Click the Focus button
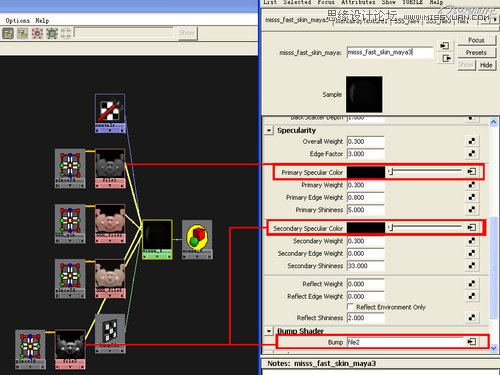500x375 pixels. [x=476, y=40]
